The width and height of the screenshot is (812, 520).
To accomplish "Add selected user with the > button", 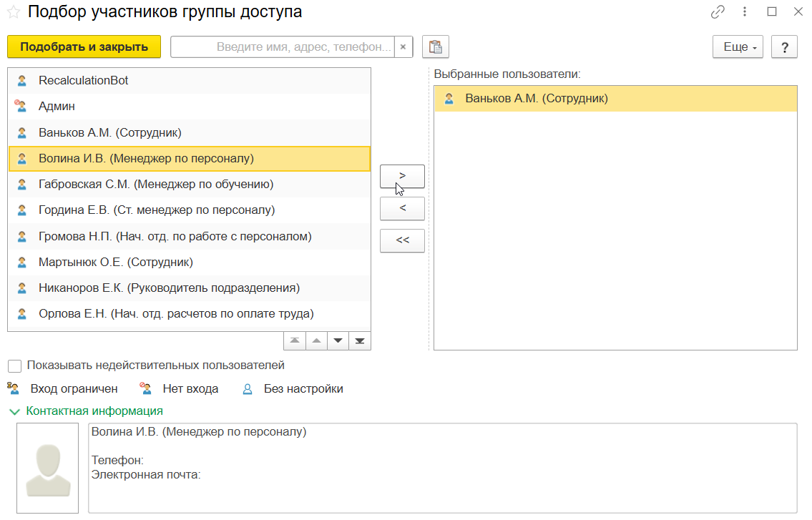I will coord(402,176).
